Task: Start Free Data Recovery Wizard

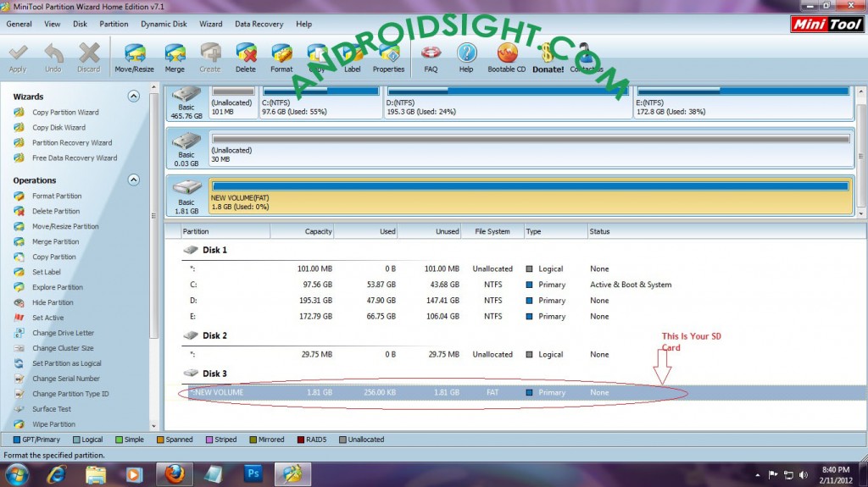Action: click(x=75, y=158)
